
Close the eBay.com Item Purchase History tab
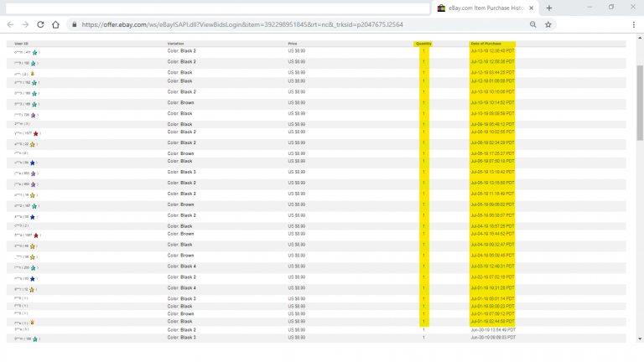(532, 8)
